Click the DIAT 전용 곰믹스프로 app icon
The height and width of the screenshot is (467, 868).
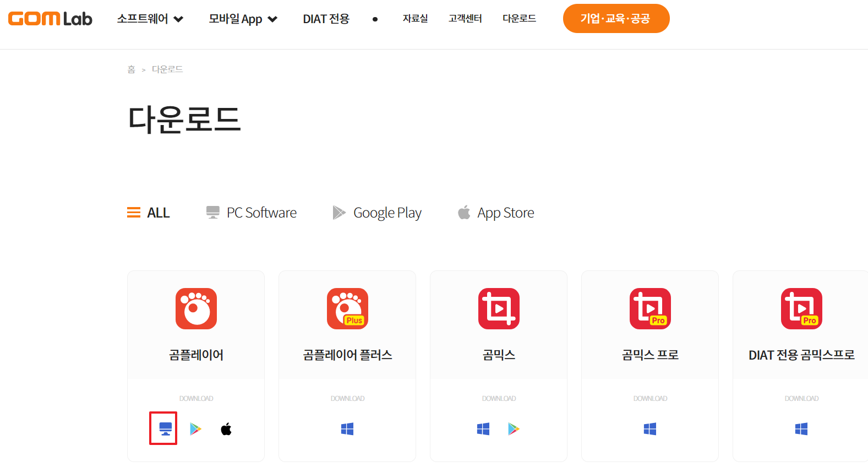pos(801,308)
